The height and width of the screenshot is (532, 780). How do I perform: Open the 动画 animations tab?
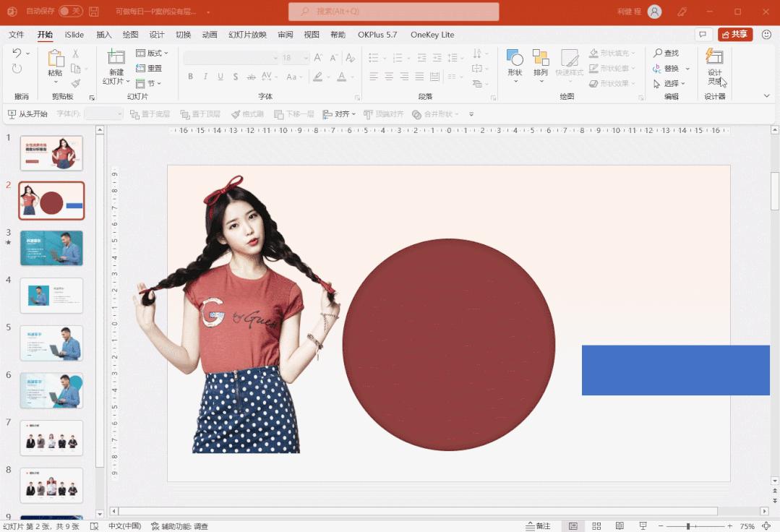(x=210, y=35)
